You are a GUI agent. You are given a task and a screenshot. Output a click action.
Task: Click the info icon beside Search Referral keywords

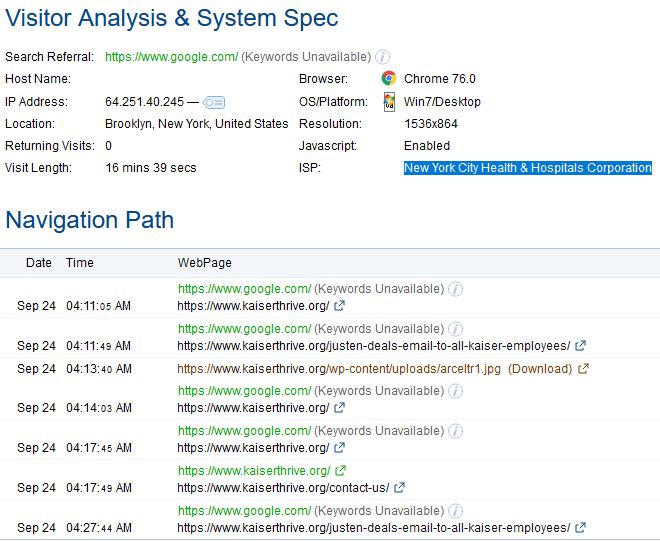382,57
